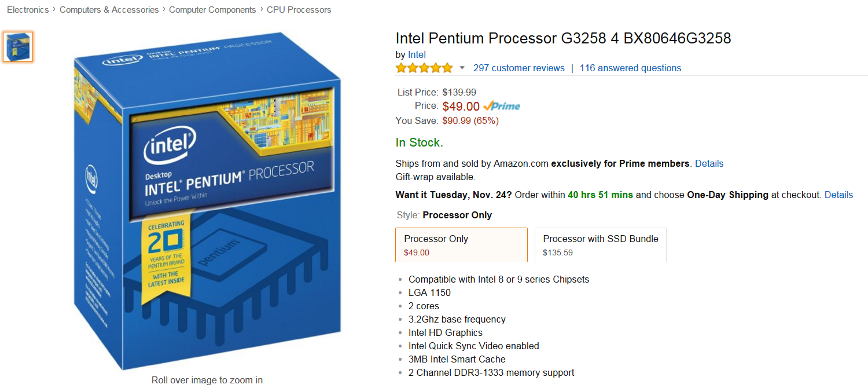This screenshot has height=388, width=868.
Task: Go to Computers & Accessories breadcrumb
Action: pyautogui.click(x=109, y=10)
